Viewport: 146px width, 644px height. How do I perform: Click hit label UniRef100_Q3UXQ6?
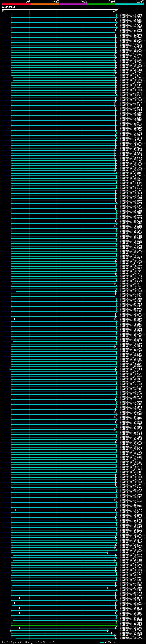(131, 30)
